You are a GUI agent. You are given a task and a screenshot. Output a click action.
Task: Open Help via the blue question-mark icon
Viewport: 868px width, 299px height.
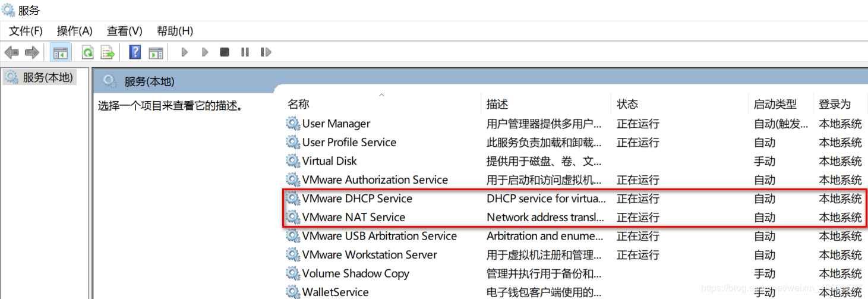(135, 52)
